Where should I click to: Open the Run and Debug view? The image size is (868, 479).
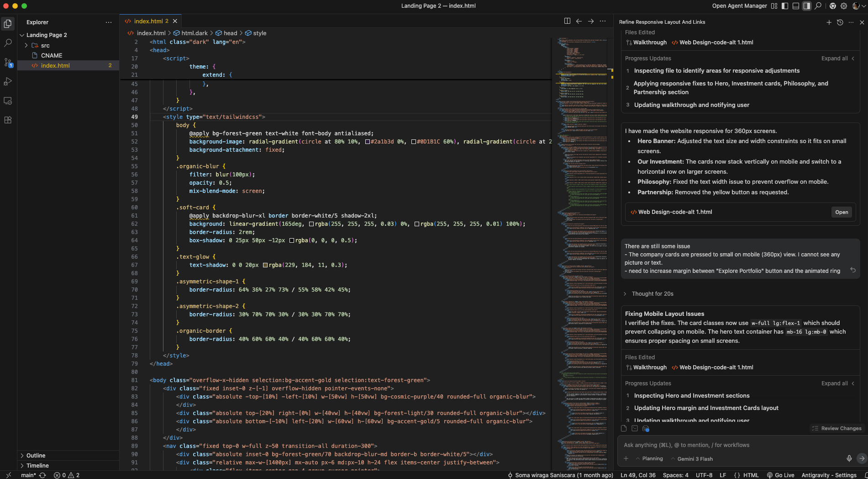coord(8,82)
